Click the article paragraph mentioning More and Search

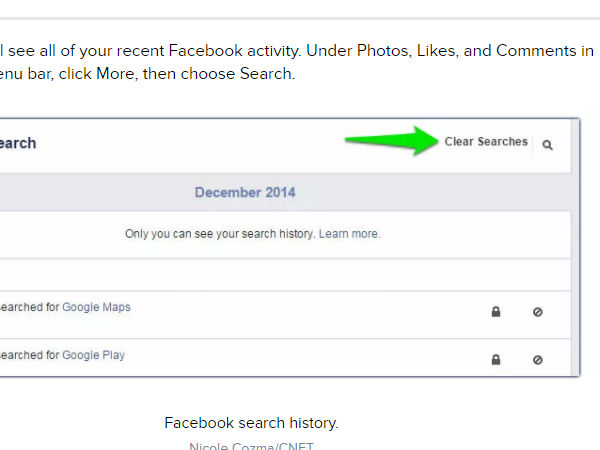[297, 62]
